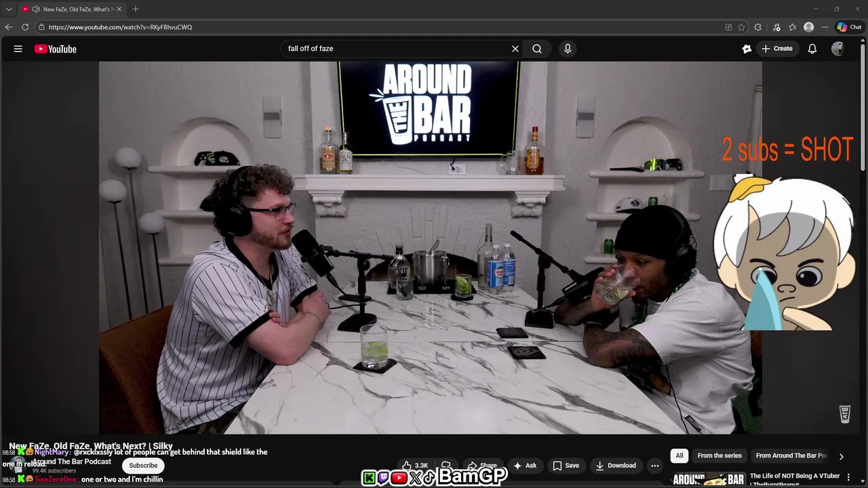Open the browser profile icon

pyautogui.click(x=808, y=27)
